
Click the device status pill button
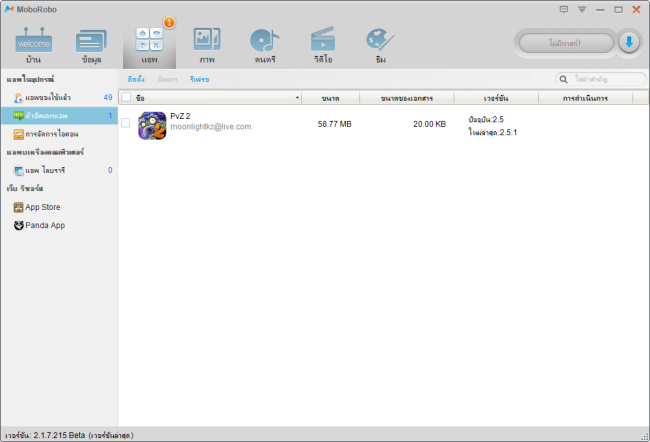566,43
